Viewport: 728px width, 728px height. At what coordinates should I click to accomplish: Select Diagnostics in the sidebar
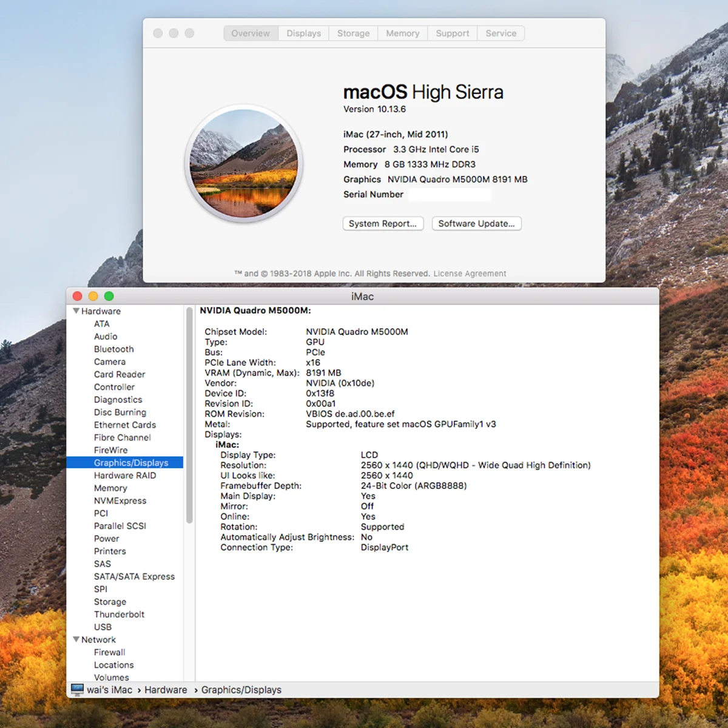tap(118, 400)
